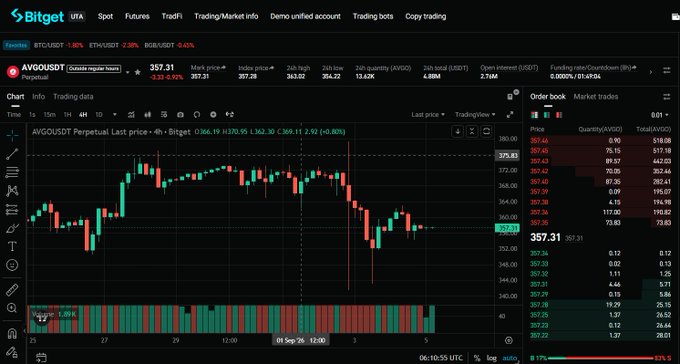Open order book 0.01 precision dropdown
This screenshot has height=364, width=680.
pyautogui.click(x=659, y=115)
